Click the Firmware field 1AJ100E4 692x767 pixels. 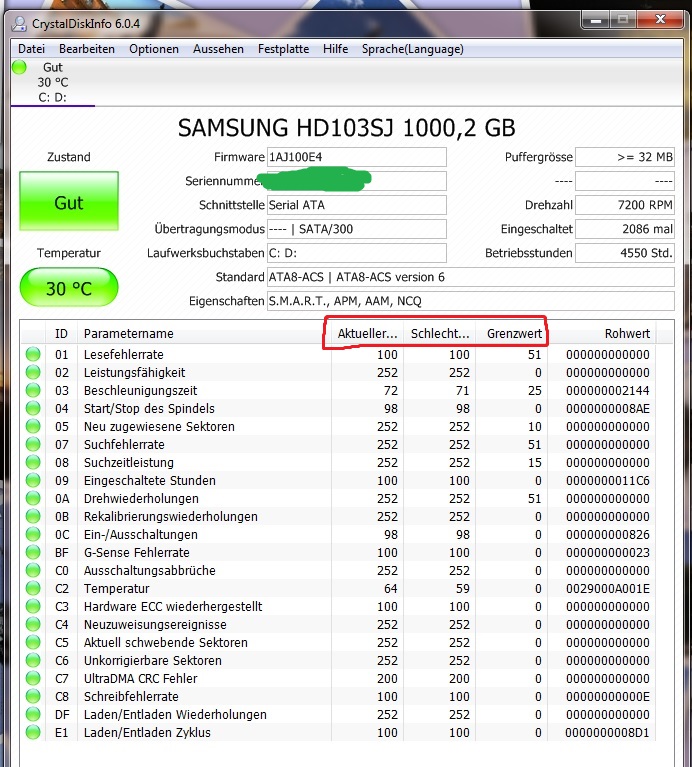click(357, 157)
